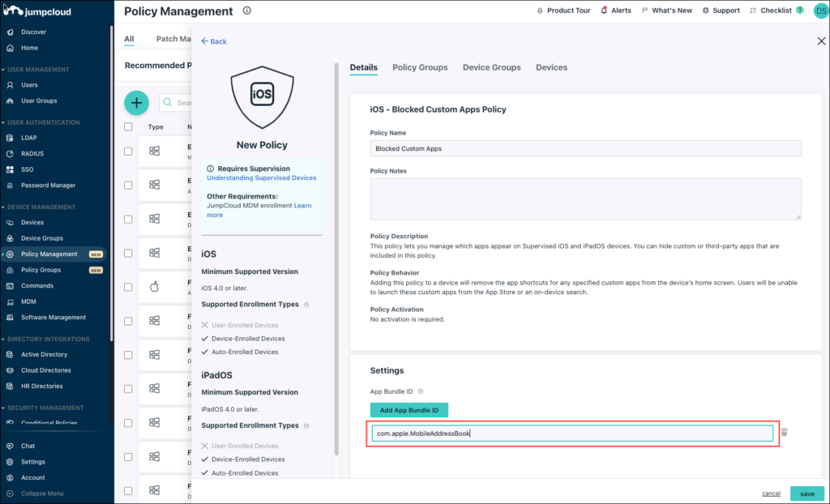This screenshot has width=830, height=504.
Task: Switch to Device Groups tab
Action: (492, 68)
